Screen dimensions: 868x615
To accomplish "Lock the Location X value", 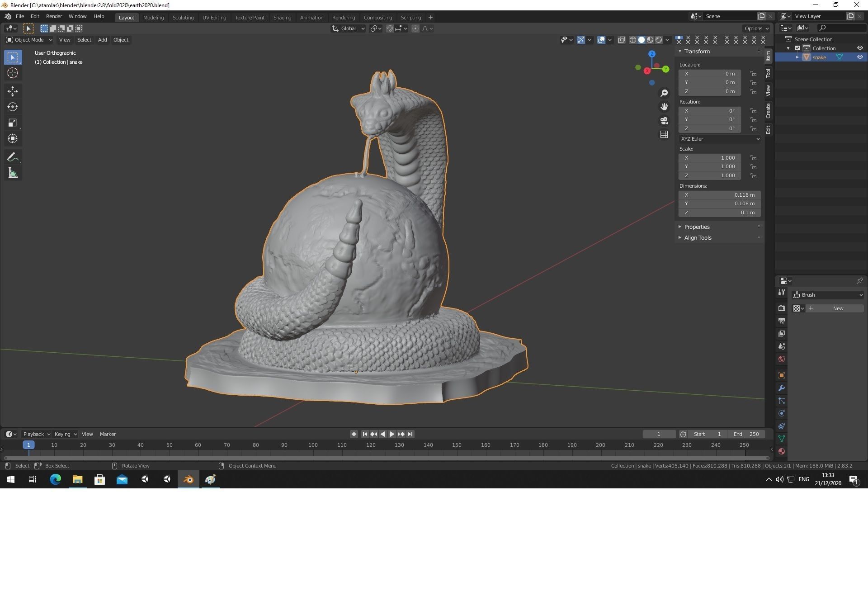I will 753,74.
